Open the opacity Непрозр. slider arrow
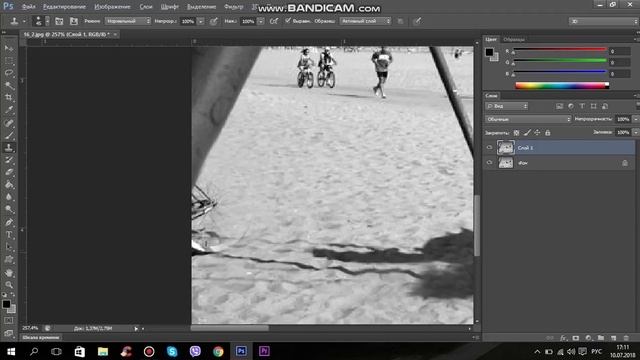This screenshot has width=640, height=360. (x=200, y=21)
